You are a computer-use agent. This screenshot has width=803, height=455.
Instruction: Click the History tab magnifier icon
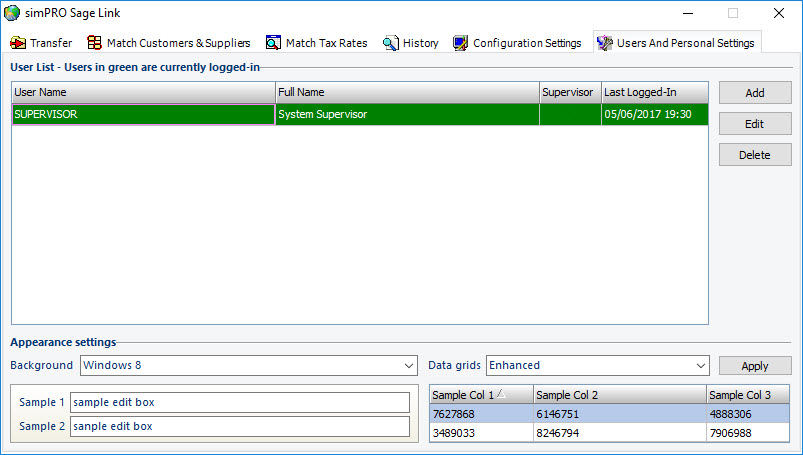[x=390, y=43]
